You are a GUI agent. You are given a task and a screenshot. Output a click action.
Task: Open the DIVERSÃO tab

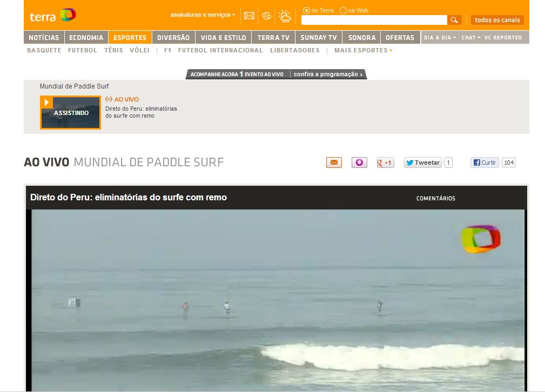[173, 38]
